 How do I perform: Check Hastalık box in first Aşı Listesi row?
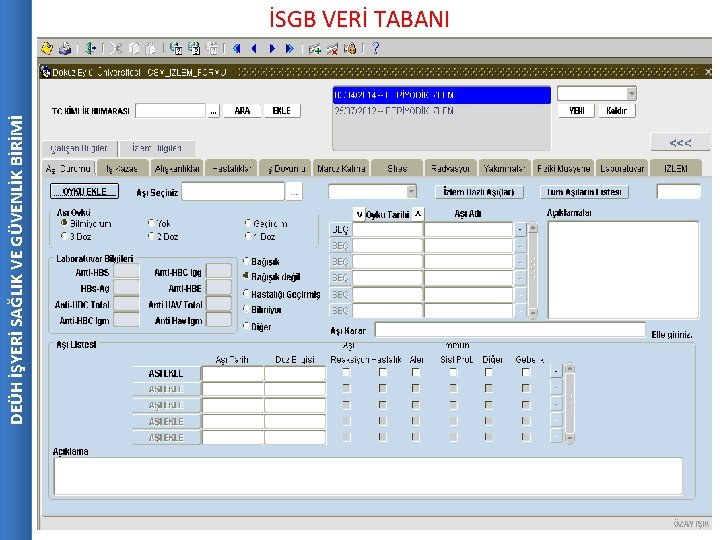coord(382,372)
